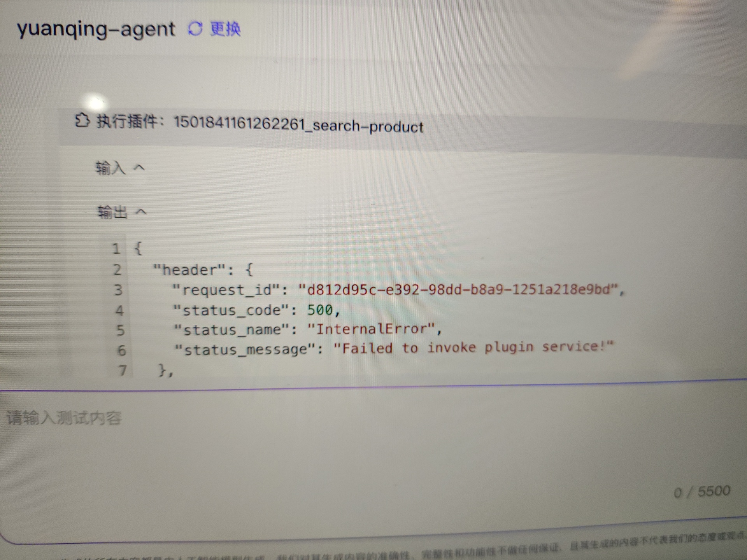Click the "InternalError" status name value
747x560 pixels.
point(371,329)
